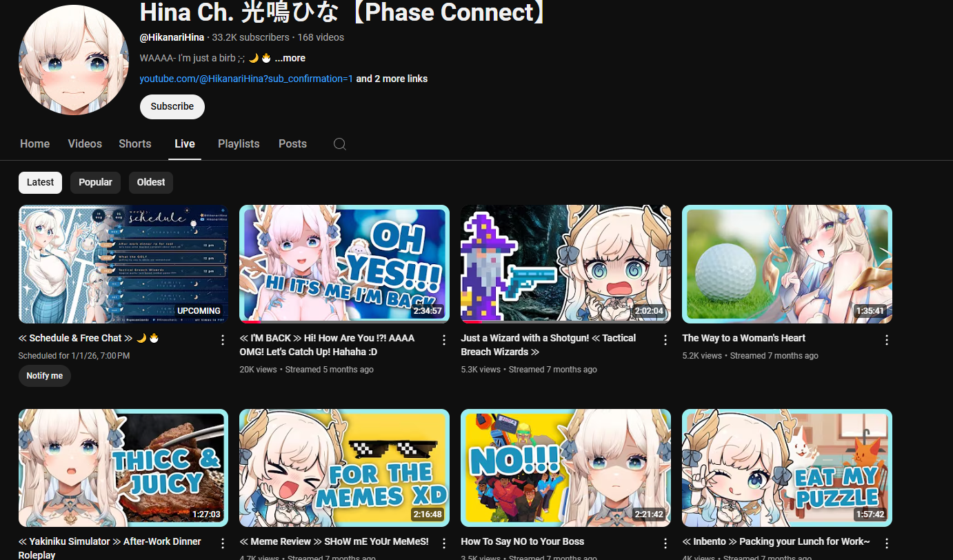Image resolution: width=953 pixels, height=560 pixels.
Task: Switch to the Shorts tab
Action: coord(134,143)
